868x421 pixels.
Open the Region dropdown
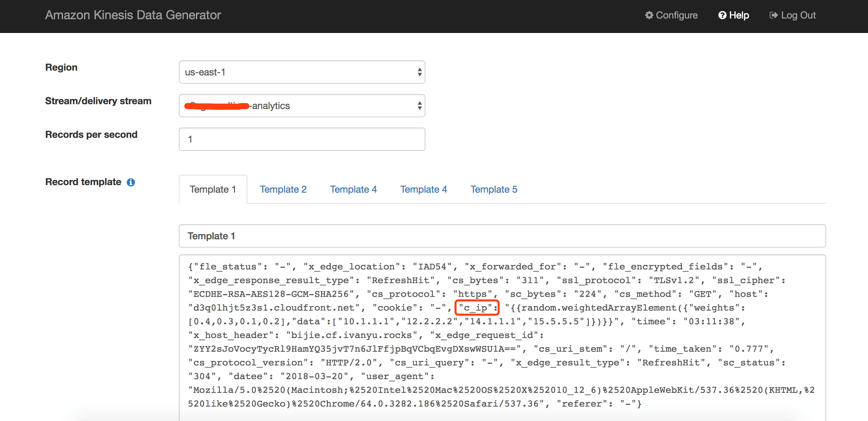coord(301,72)
